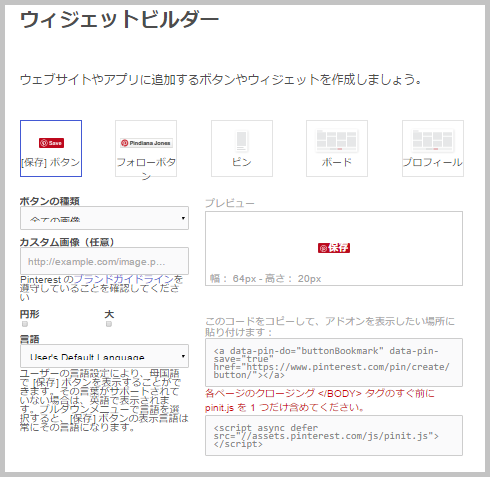Click the red 保存 preview button
Image resolution: width=490 pixels, height=477 pixels.
pyautogui.click(x=334, y=248)
